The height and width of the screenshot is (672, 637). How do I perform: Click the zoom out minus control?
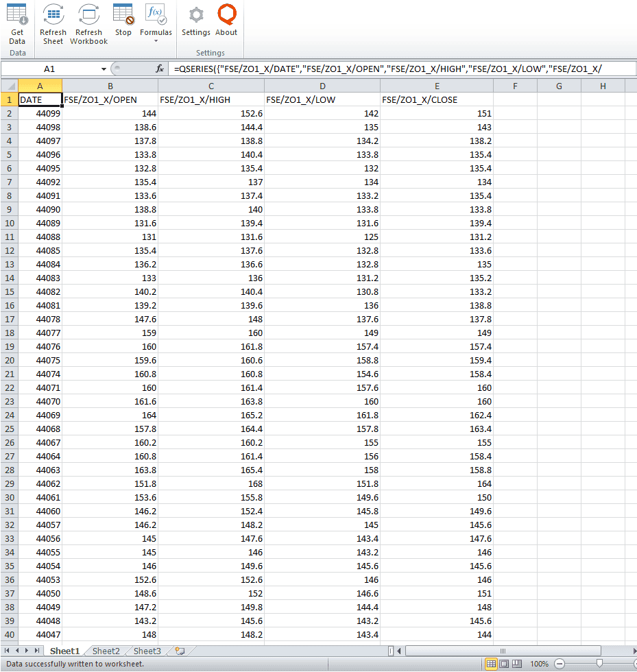click(560, 664)
